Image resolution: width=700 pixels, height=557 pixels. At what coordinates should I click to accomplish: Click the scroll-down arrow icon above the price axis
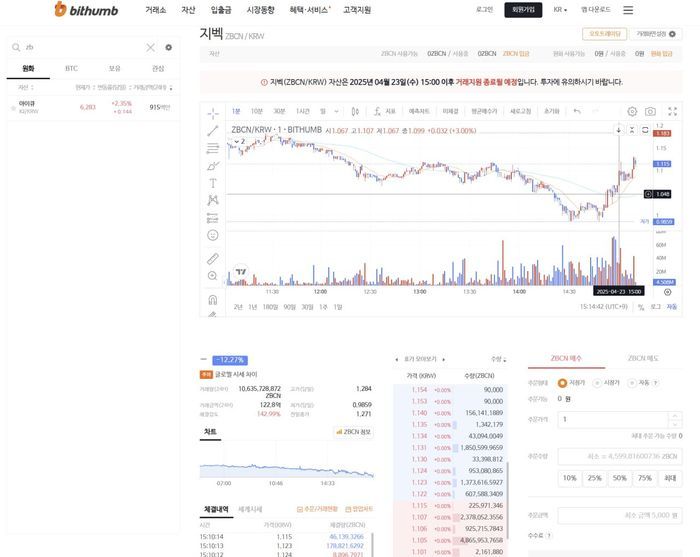click(x=619, y=130)
